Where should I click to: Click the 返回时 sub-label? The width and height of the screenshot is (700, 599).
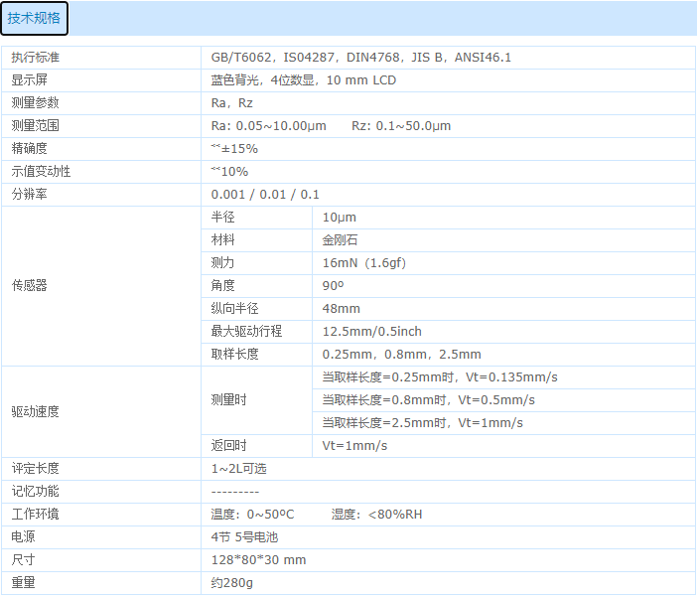coord(228,446)
